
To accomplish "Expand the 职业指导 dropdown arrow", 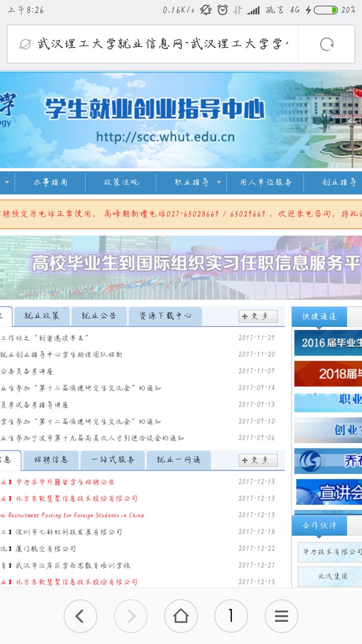I will pyautogui.click(x=219, y=182).
